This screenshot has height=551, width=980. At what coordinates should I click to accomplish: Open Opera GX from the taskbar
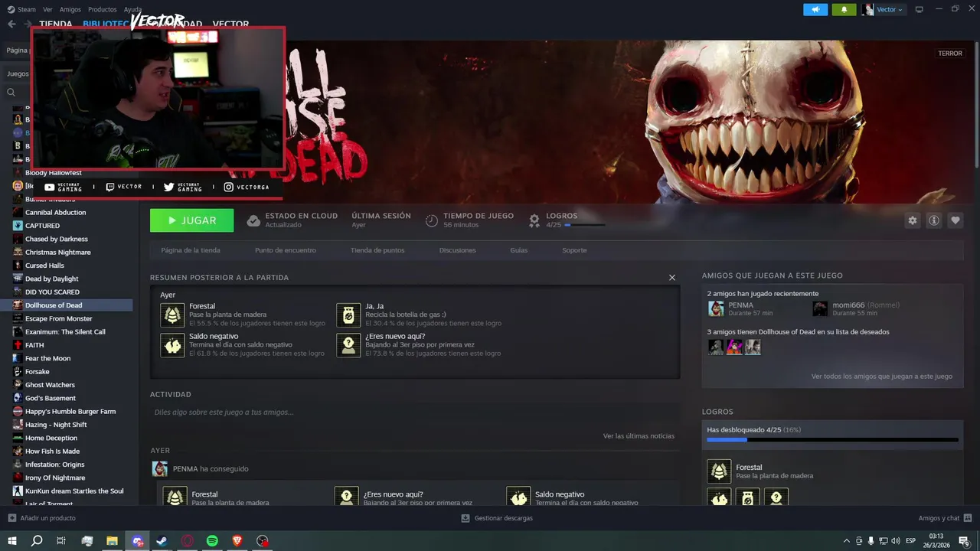pyautogui.click(x=188, y=541)
